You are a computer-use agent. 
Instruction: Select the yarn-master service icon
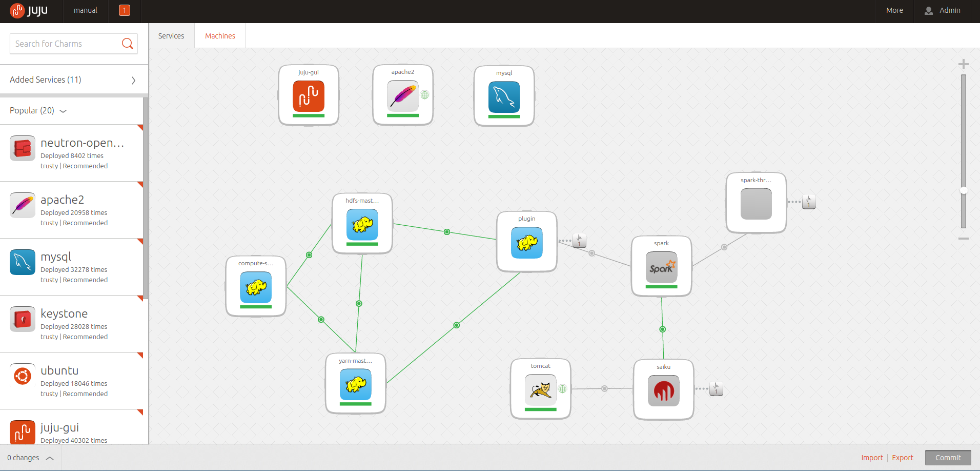[x=356, y=384]
